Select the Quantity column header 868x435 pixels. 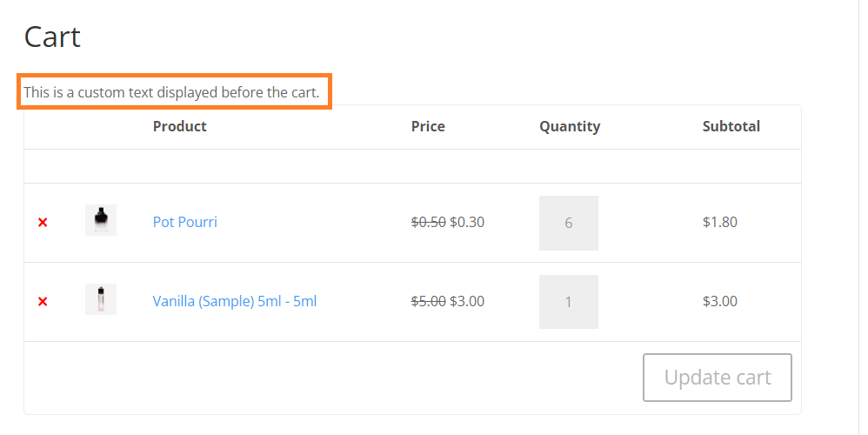[x=570, y=127]
